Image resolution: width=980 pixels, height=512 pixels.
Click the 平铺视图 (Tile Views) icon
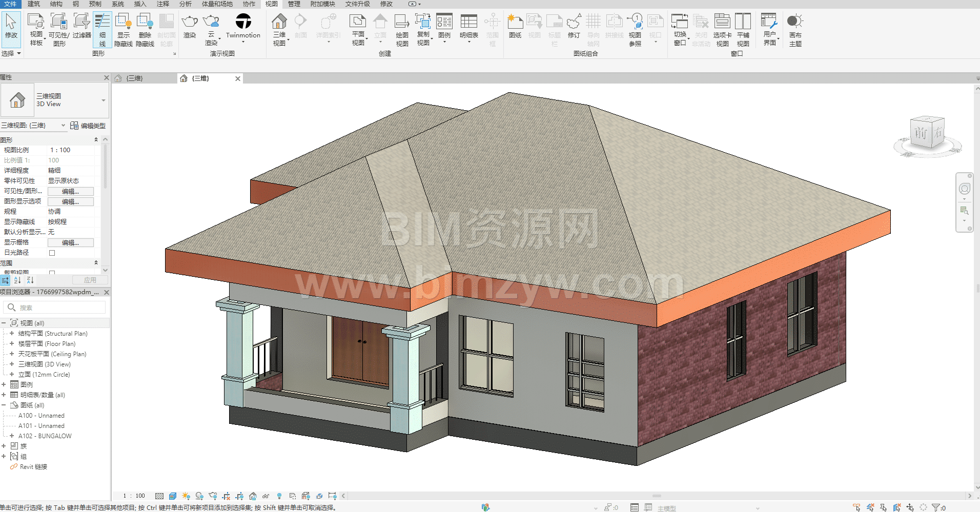[x=743, y=22]
